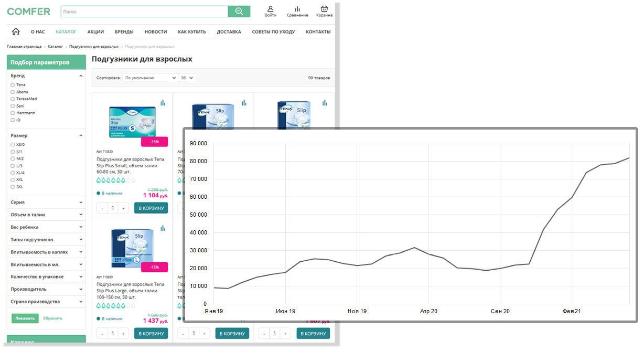
Task: Increase quantity for Tena Slip Plus Large
Action: 124,334
